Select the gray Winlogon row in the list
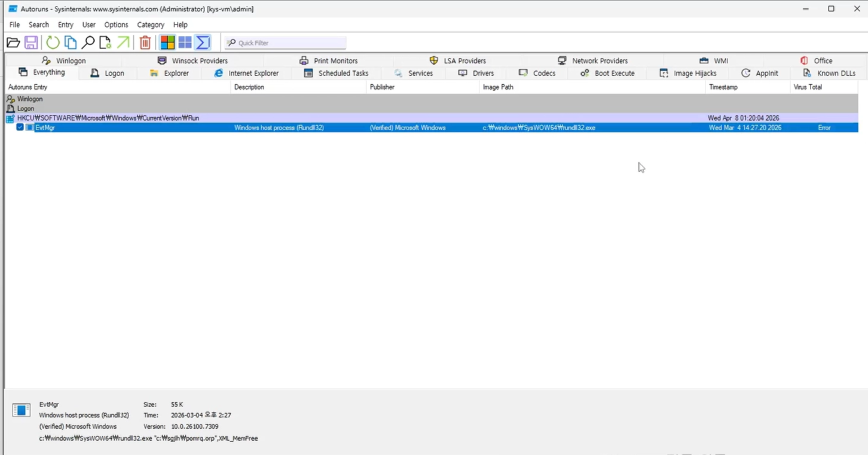This screenshot has height=455, width=868. click(x=432, y=99)
